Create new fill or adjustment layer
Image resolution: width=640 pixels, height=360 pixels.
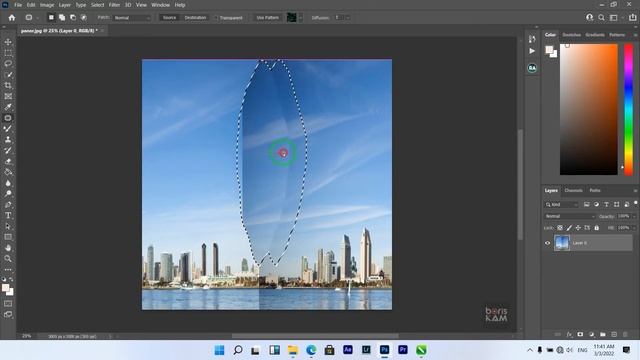[591, 334]
